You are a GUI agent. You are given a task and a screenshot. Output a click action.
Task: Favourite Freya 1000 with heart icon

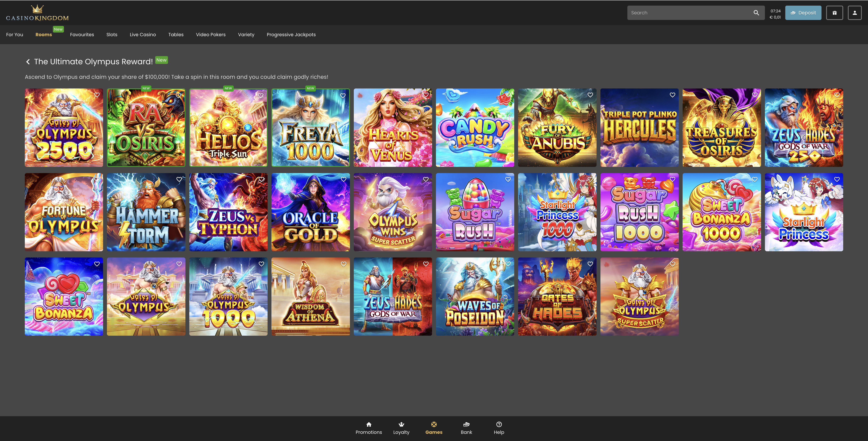(x=343, y=96)
